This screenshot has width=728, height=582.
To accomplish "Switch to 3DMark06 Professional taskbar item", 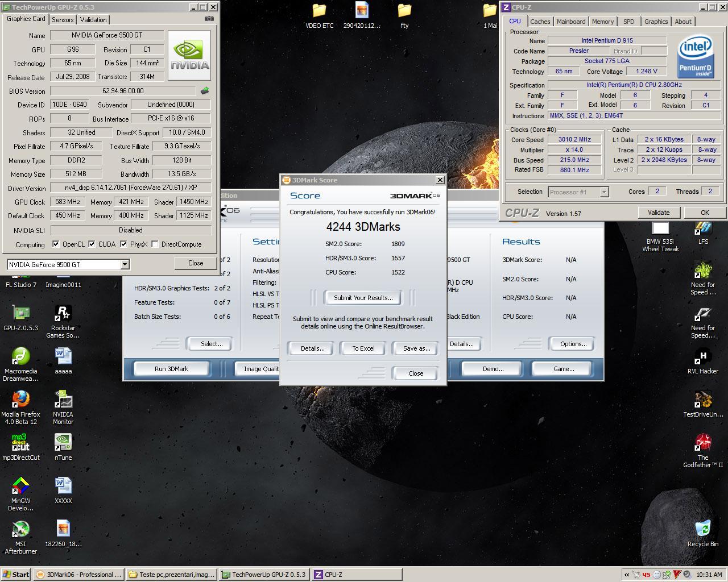I will pyautogui.click(x=78, y=575).
